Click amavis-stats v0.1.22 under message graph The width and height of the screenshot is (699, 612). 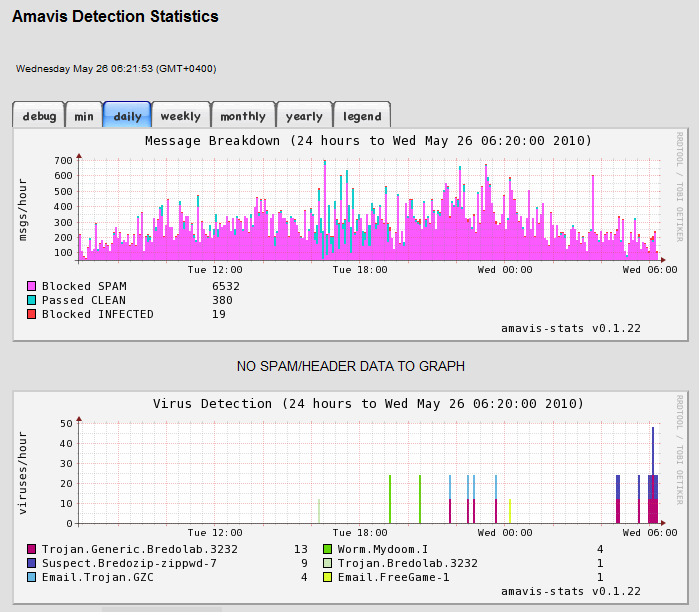pyautogui.click(x=571, y=329)
